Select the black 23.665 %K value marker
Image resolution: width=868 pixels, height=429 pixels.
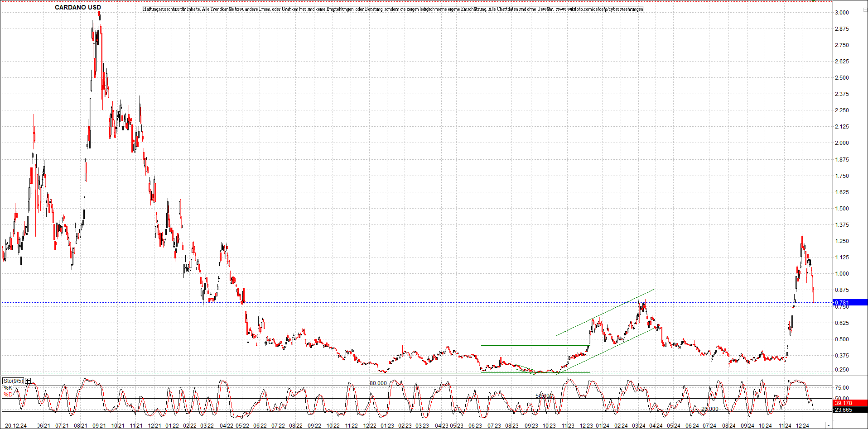(x=850, y=410)
